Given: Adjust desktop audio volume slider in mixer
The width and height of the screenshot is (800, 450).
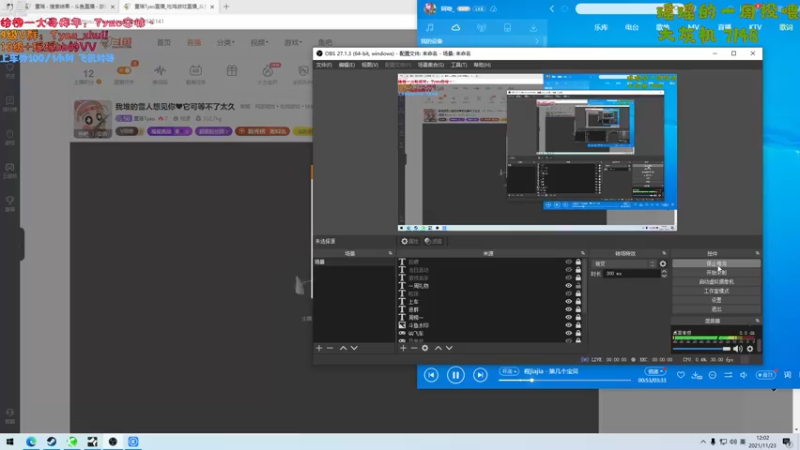Looking at the screenshot, I should click(x=702, y=349).
